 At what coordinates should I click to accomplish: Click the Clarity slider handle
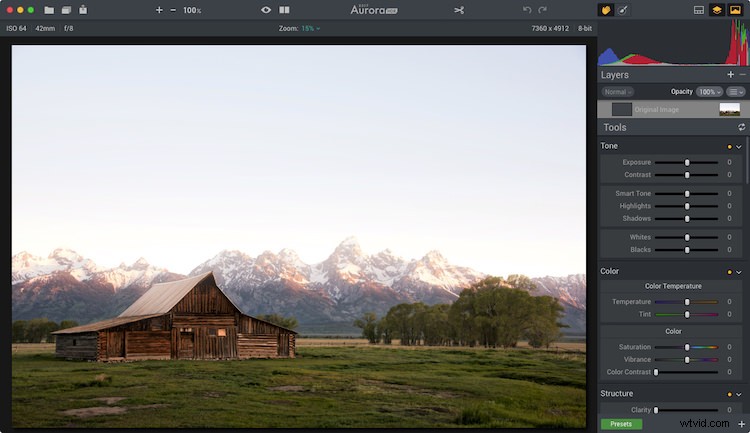656,410
